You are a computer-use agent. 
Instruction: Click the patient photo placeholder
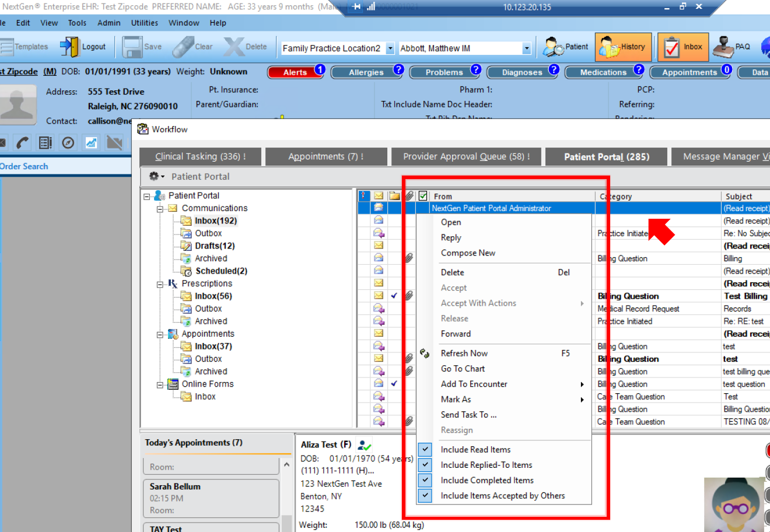point(17,105)
